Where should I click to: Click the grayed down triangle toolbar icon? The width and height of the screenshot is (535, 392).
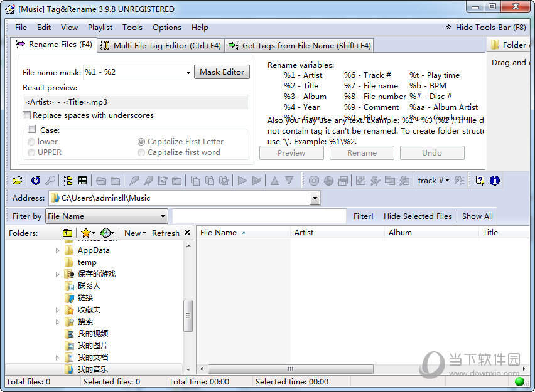click(x=289, y=181)
